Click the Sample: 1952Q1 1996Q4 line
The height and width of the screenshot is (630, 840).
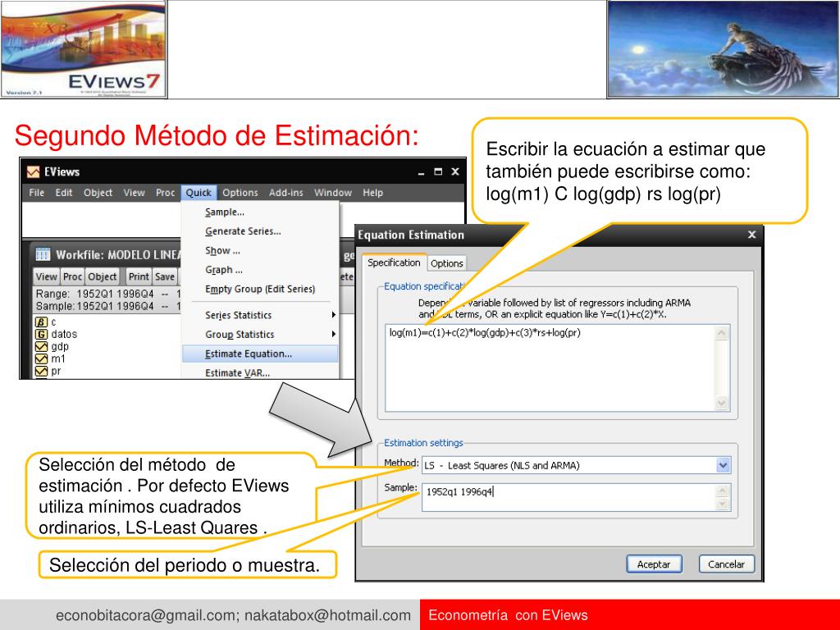click(x=108, y=306)
